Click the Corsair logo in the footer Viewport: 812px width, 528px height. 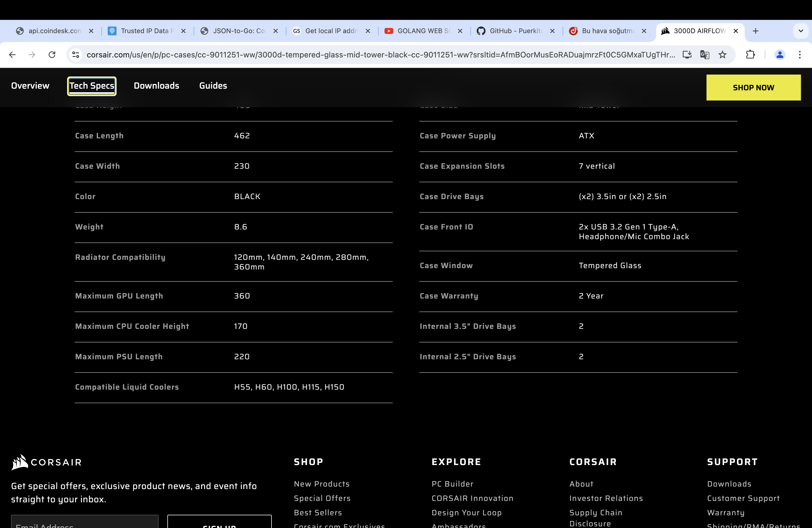click(x=46, y=463)
